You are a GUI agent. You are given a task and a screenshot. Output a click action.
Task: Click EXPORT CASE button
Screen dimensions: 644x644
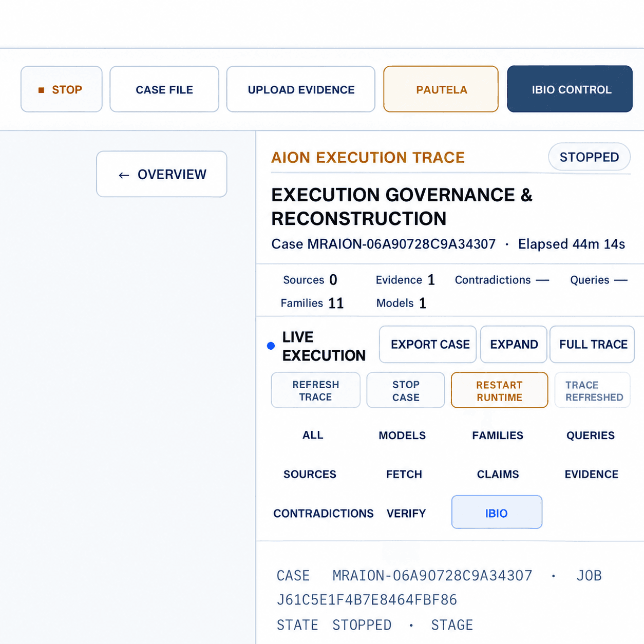point(428,344)
